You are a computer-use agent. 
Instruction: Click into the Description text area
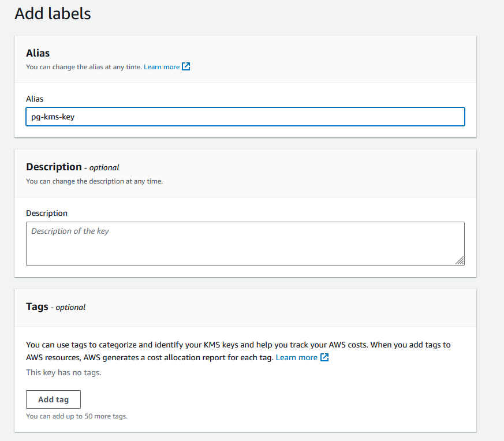coord(245,244)
